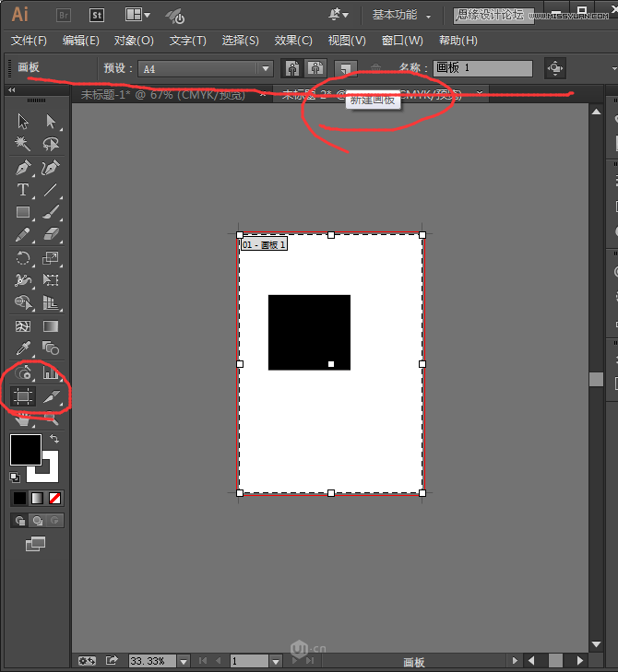
Task: Open the arrange documents dropdown
Action: coord(137,15)
